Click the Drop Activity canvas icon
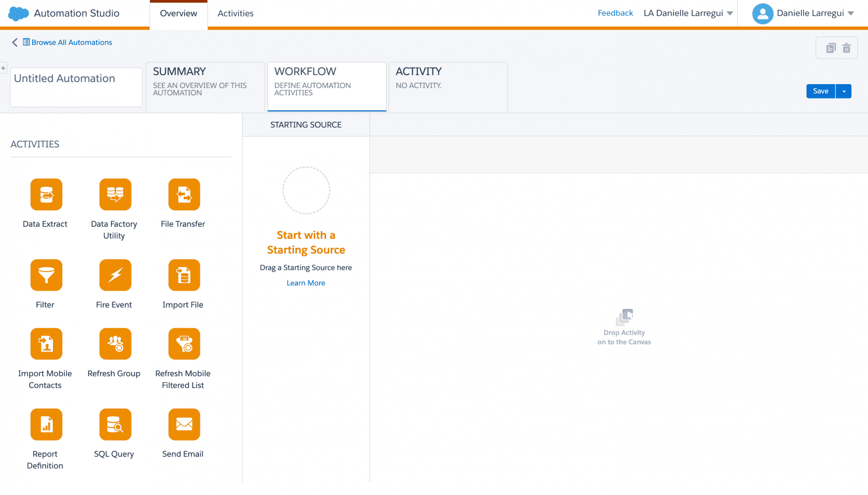This screenshot has height=495, width=868. (625, 317)
